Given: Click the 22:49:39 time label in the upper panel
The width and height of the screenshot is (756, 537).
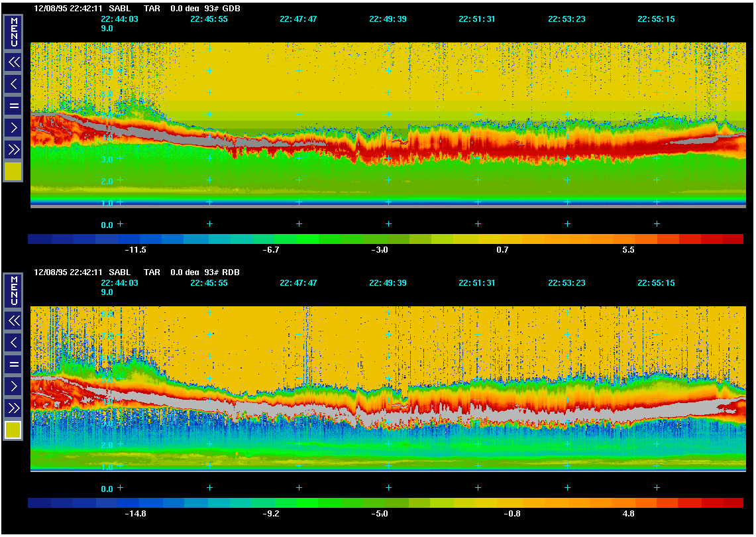Looking at the screenshot, I should point(388,19).
